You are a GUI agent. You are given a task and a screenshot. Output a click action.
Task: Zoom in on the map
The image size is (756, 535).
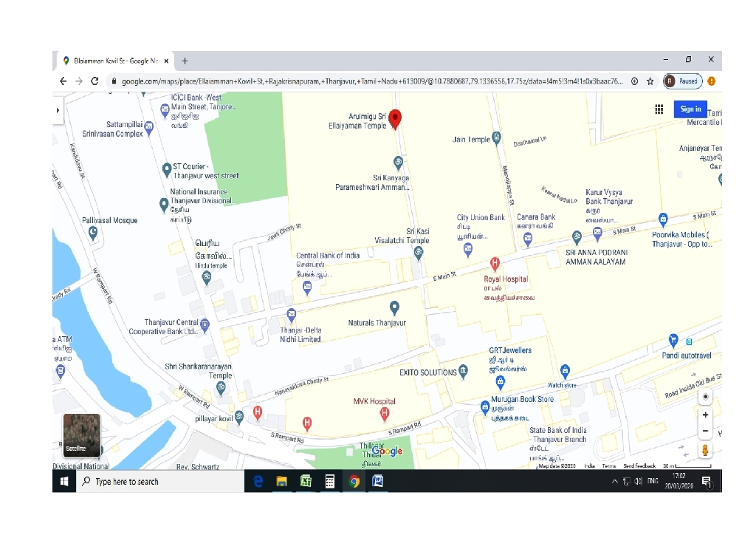point(706,415)
